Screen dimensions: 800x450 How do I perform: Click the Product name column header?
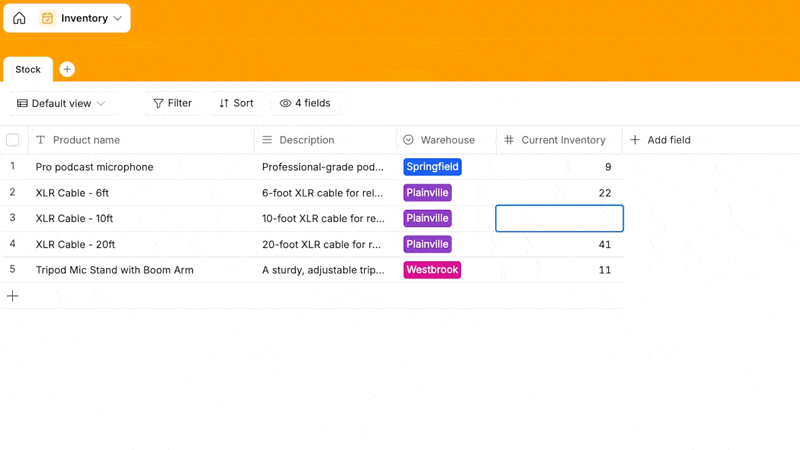click(142, 140)
